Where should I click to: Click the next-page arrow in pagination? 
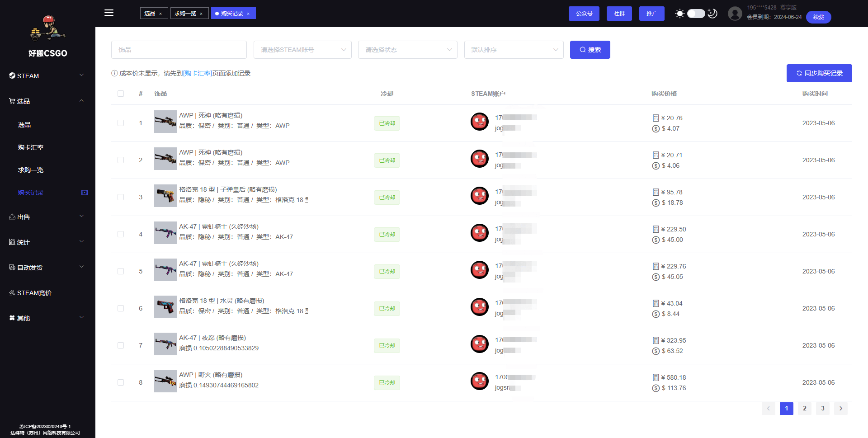[x=841, y=409]
